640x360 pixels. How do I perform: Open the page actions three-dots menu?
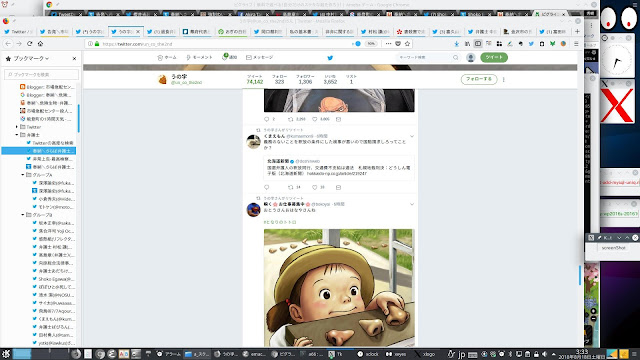click(x=388, y=44)
